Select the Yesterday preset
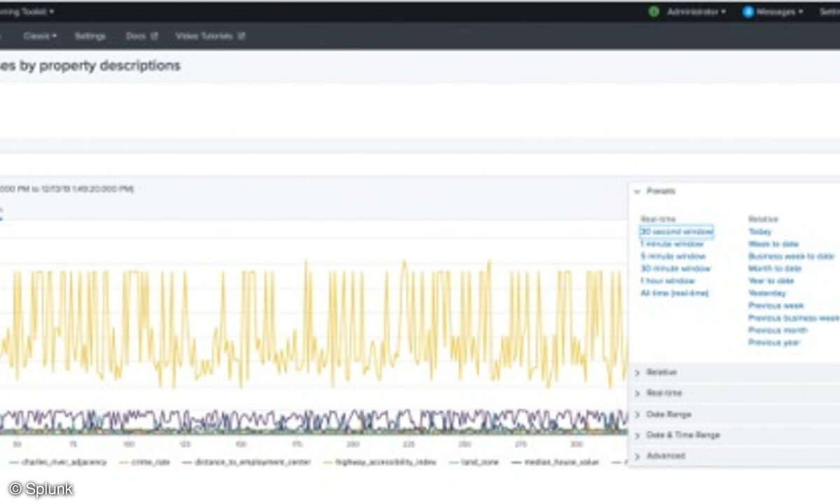Image resolution: width=840 pixels, height=504 pixels. 767,293
